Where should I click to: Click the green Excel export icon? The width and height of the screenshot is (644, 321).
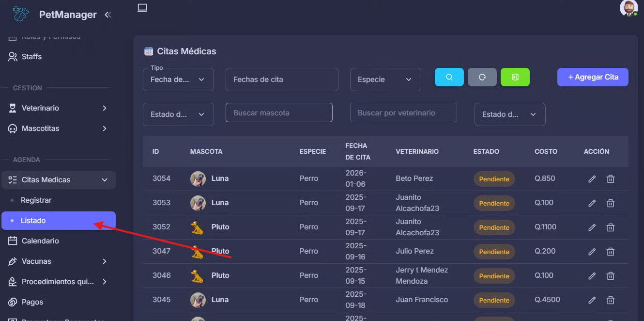click(x=515, y=77)
